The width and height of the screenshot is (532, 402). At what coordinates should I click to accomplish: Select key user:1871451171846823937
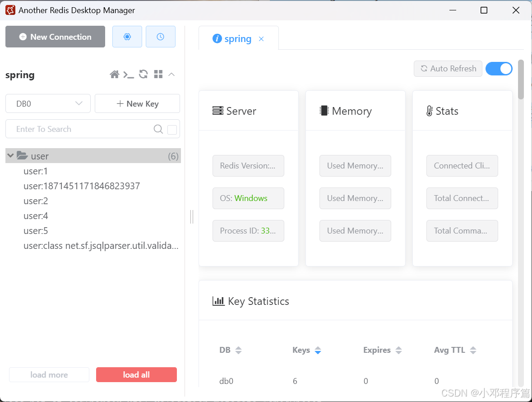(x=82, y=186)
